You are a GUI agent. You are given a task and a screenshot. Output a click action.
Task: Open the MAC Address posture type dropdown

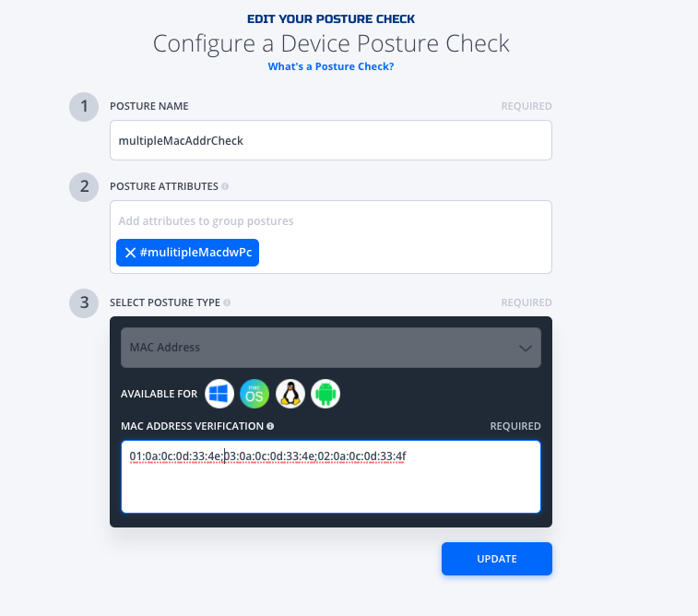click(331, 348)
